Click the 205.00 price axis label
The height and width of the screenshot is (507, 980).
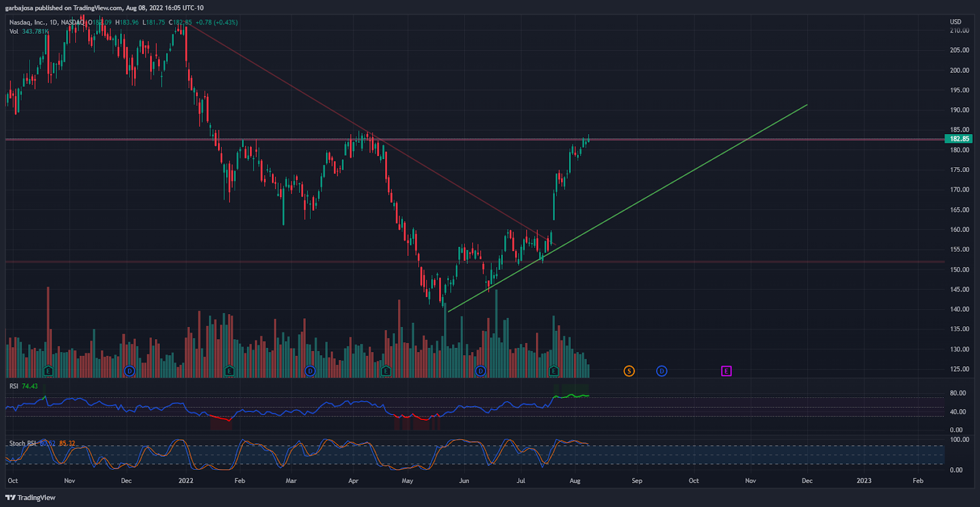pyautogui.click(x=959, y=50)
